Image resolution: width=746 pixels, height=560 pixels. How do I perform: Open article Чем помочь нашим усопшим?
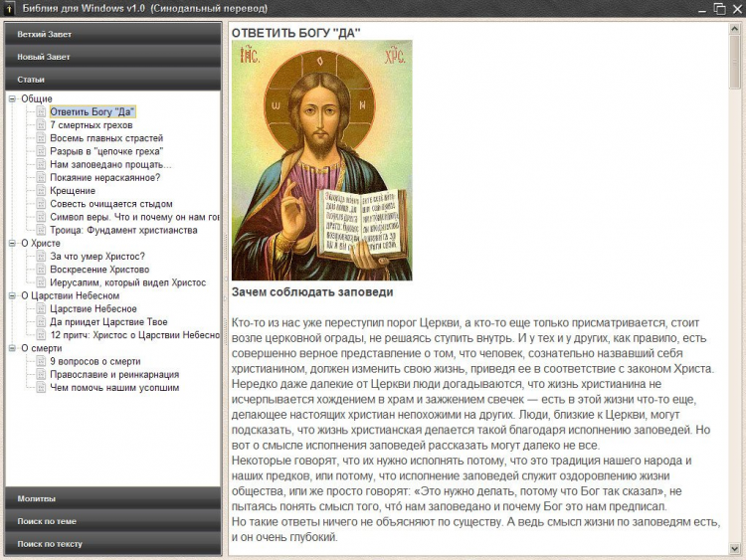[x=114, y=388]
